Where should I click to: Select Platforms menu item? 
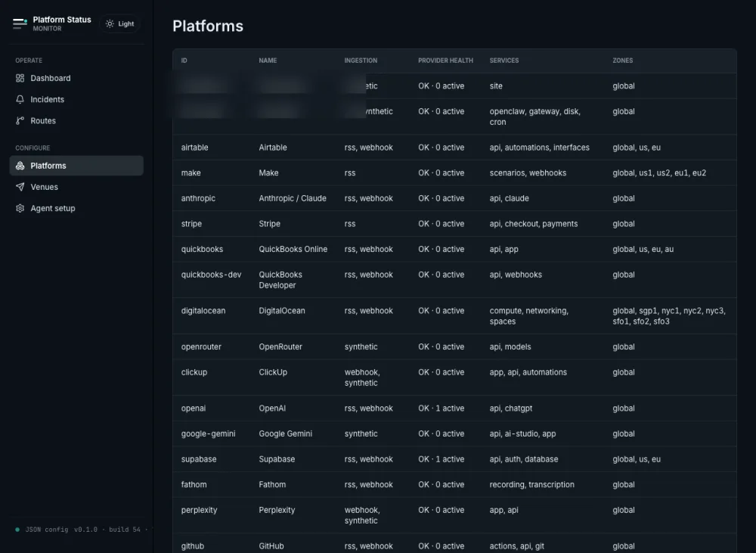coord(76,166)
